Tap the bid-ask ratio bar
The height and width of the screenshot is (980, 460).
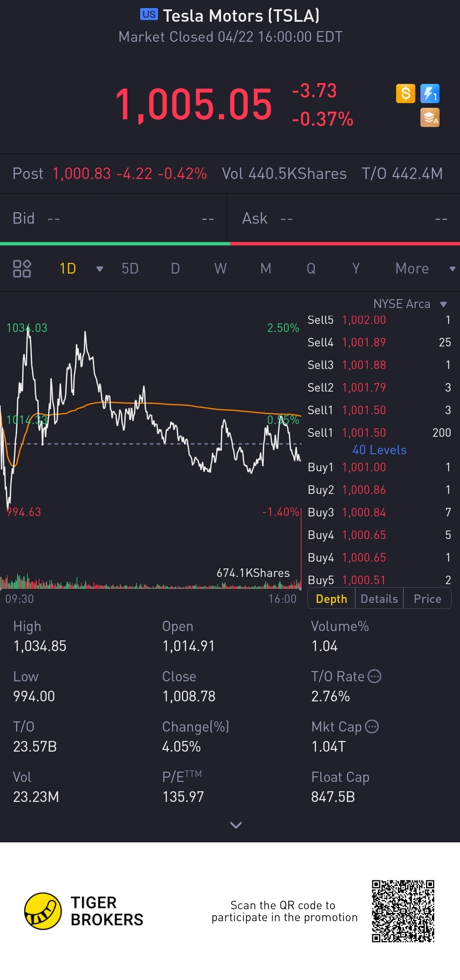[230, 244]
